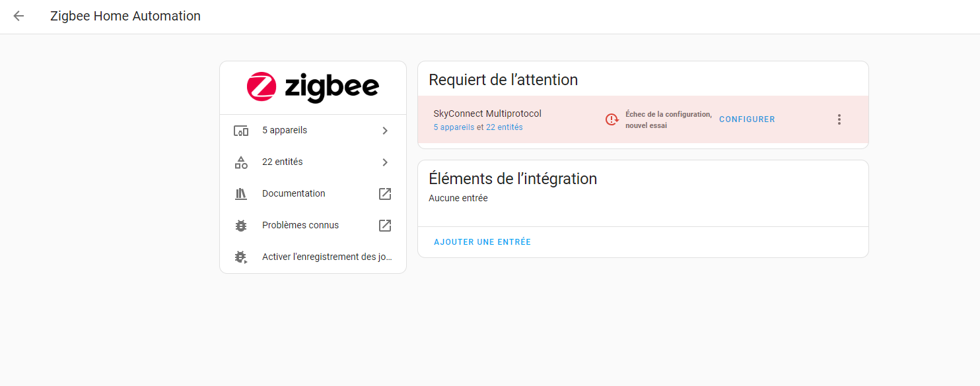Follow the blue '5 appareils' link

coord(454,127)
